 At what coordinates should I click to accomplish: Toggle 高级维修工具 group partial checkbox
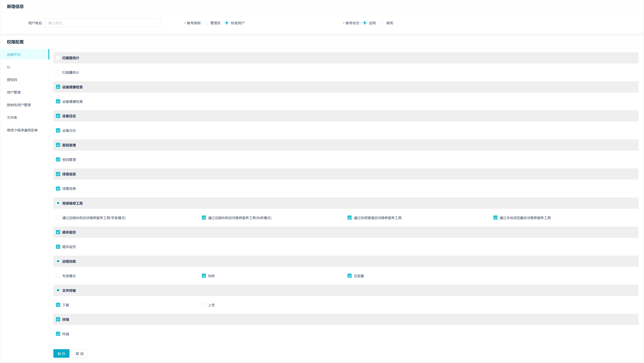click(x=58, y=203)
